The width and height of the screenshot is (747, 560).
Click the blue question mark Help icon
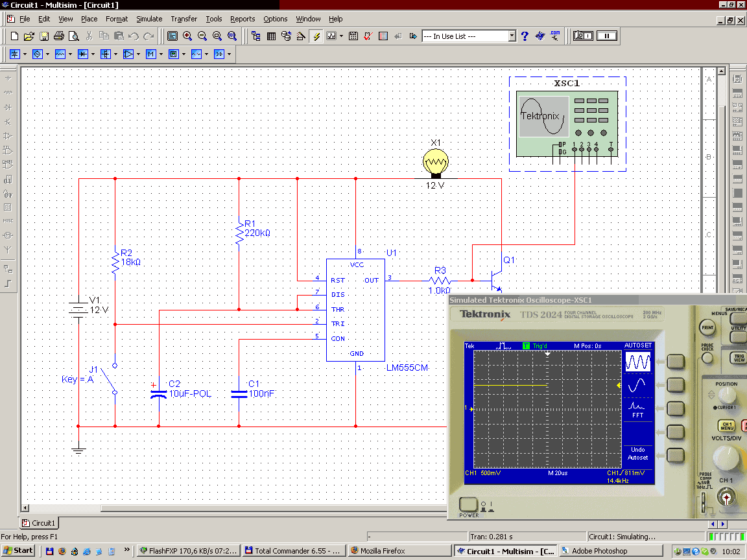pyautogui.click(x=525, y=36)
